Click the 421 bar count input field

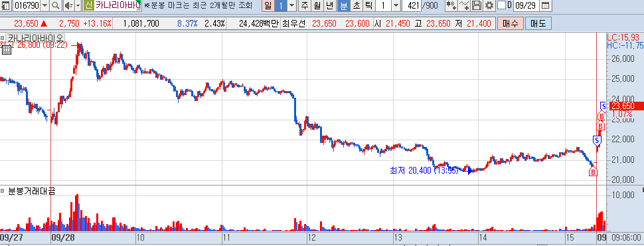[x=412, y=6]
